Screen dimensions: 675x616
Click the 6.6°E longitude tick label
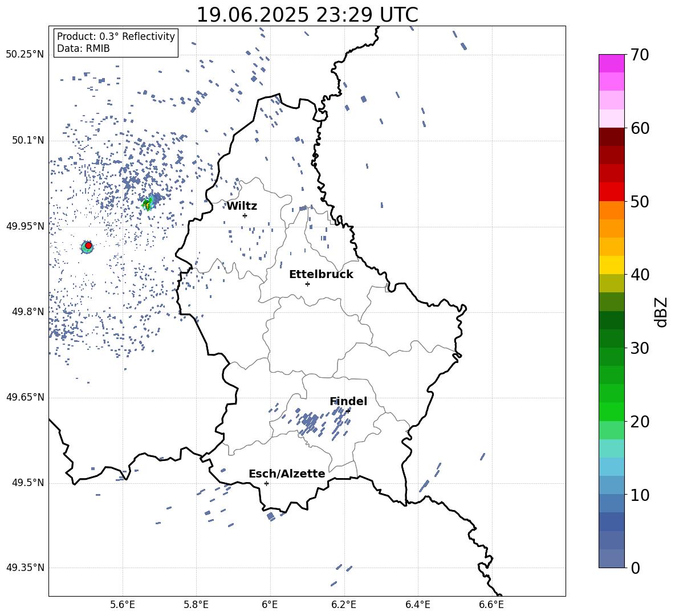point(491,605)
